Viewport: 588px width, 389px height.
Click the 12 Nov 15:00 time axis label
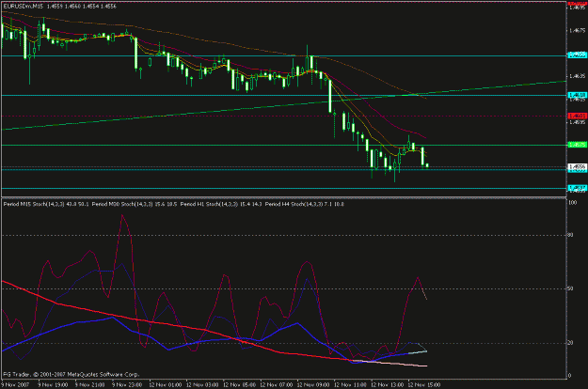(424, 384)
